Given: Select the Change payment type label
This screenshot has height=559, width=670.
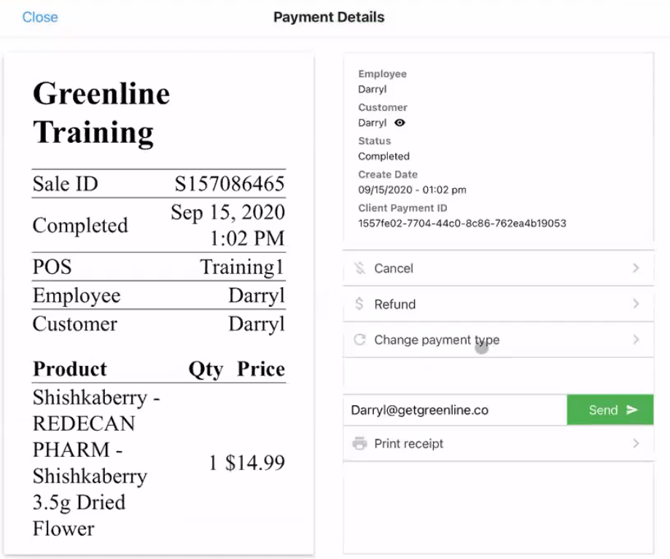Looking at the screenshot, I should pos(436,340).
